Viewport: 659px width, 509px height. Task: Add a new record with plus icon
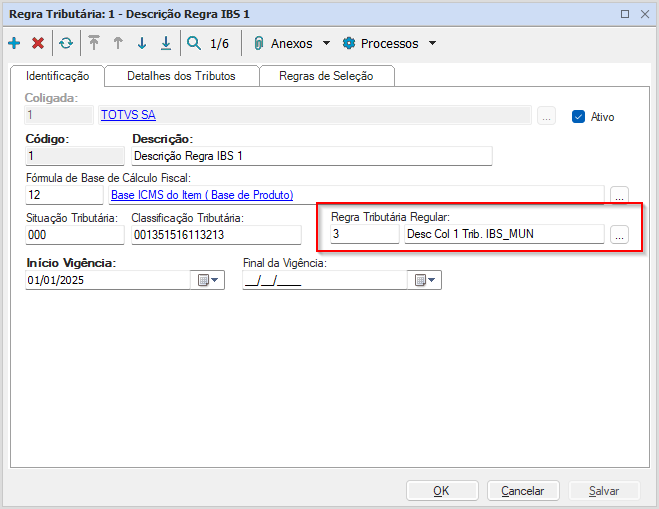[14, 43]
